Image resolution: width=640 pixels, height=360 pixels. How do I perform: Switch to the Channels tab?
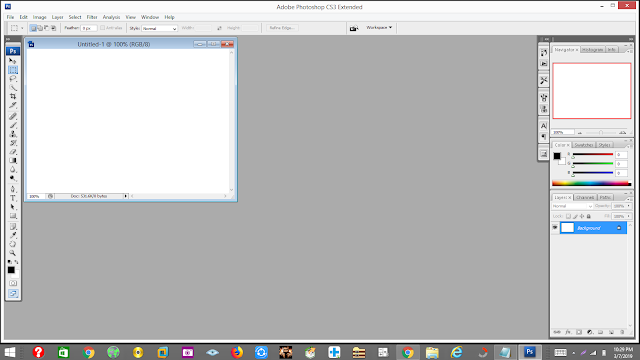coord(585,197)
